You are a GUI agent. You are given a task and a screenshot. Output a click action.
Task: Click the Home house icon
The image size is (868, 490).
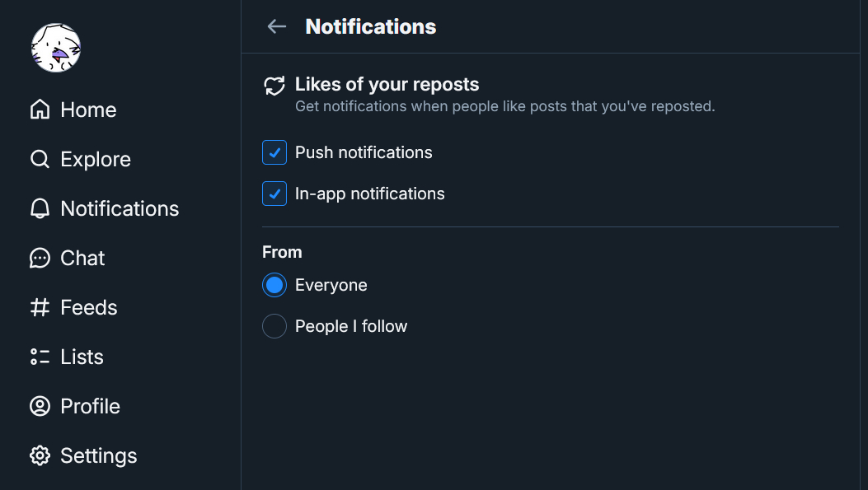40,110
